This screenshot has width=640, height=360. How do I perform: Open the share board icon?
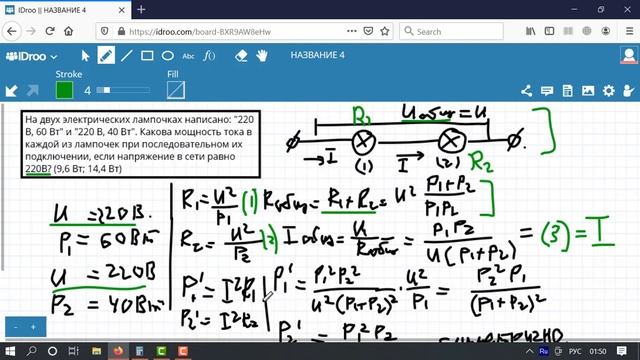(527, 91)
